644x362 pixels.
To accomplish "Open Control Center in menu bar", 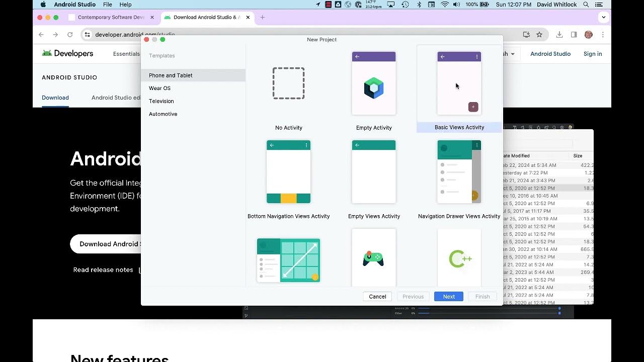I will point(599,5).
